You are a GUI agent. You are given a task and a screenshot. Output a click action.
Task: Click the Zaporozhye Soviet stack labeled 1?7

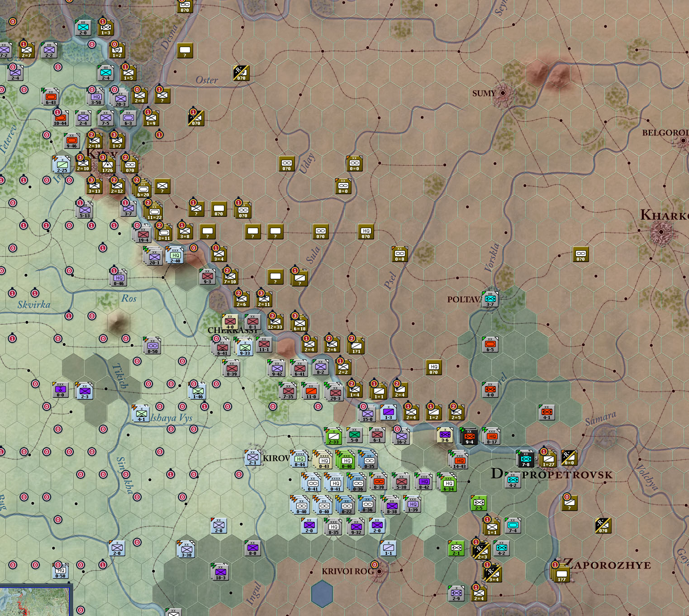(561, 573)
